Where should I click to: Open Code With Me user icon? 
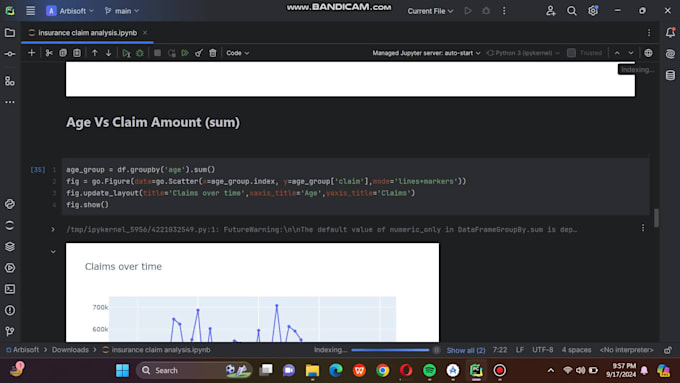tap(551, 11)
